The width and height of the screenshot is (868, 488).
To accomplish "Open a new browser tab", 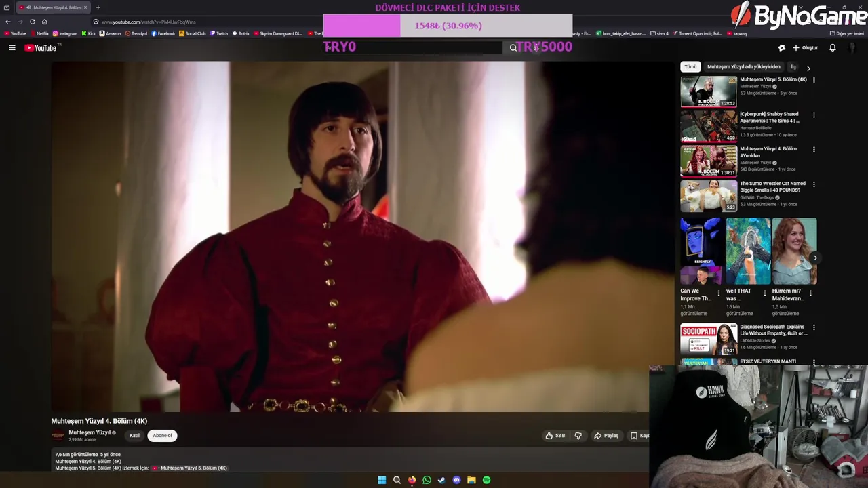I will pyautogui.click(x=98, y=7).
